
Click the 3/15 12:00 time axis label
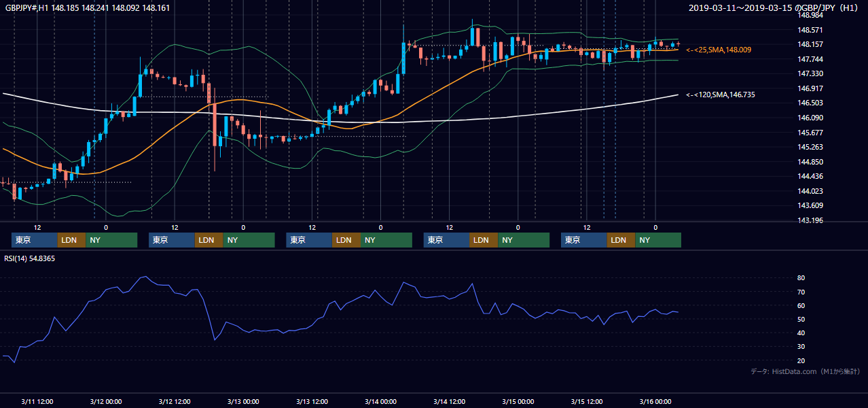coord(586,401)
